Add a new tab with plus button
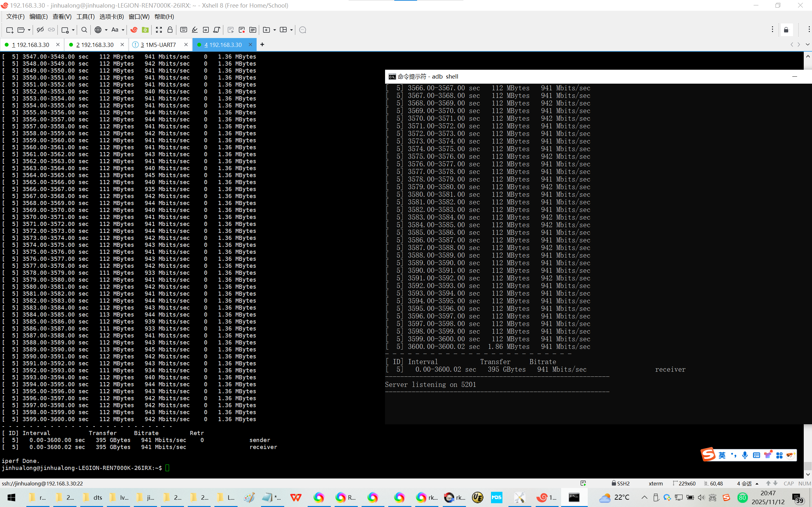Image resolution: width=812 pixels, height=507 pixels. (262, 45)
